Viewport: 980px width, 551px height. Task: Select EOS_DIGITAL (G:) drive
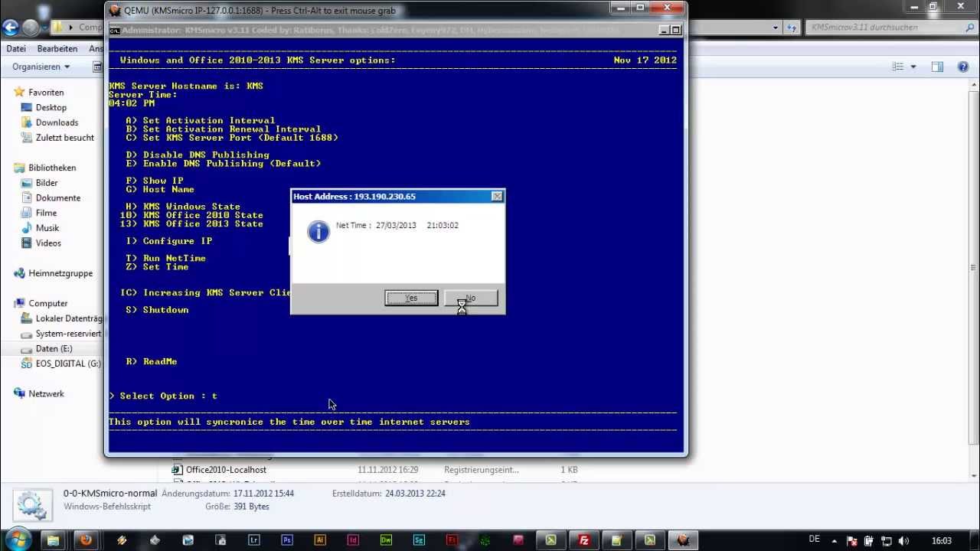[x=67, y=364]
